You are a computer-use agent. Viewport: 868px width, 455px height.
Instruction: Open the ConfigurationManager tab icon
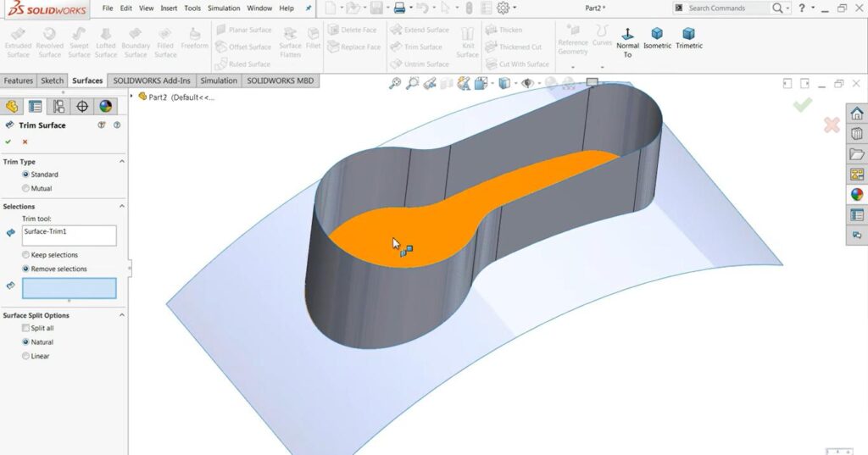58,106
